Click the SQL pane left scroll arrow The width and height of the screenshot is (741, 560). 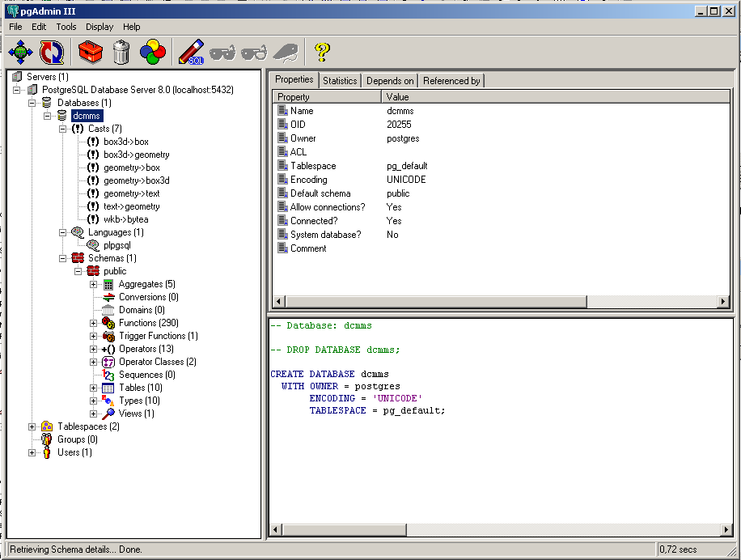coord(277,530)
